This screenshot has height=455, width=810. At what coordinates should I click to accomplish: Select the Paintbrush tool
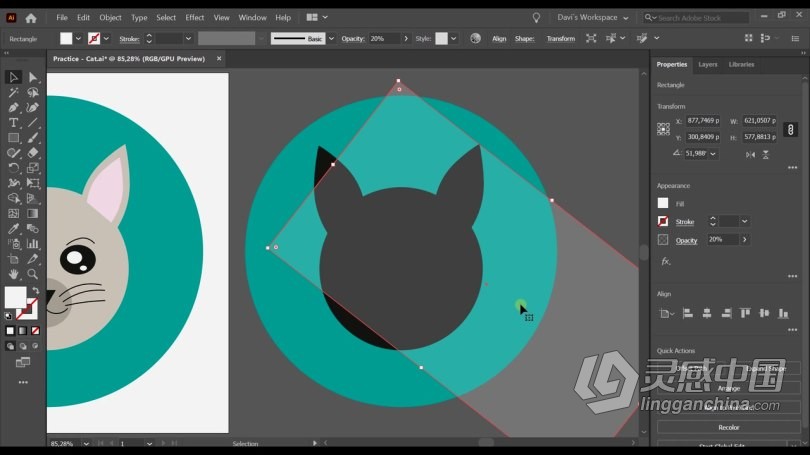click(x=33, y=138)
